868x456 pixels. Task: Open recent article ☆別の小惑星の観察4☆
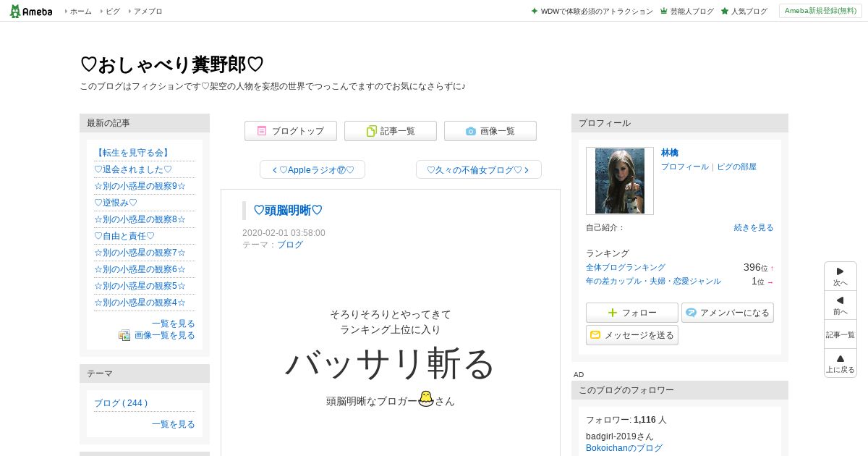click(x=140, y=303)
